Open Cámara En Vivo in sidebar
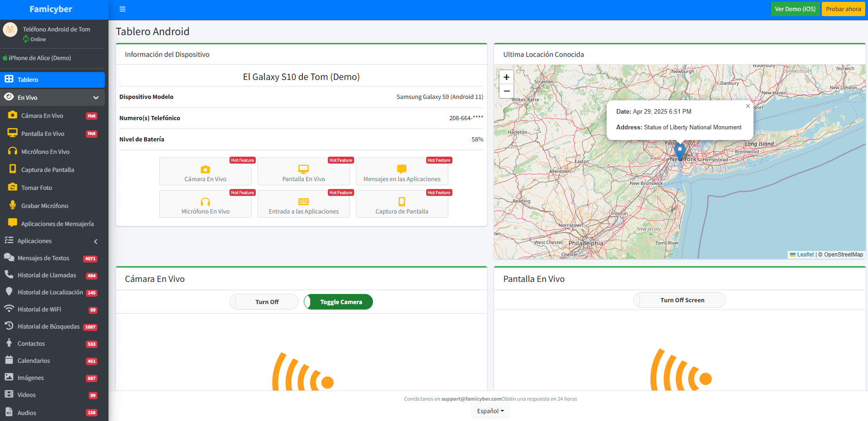Screen dimensions: 868x421 (52, 116)
